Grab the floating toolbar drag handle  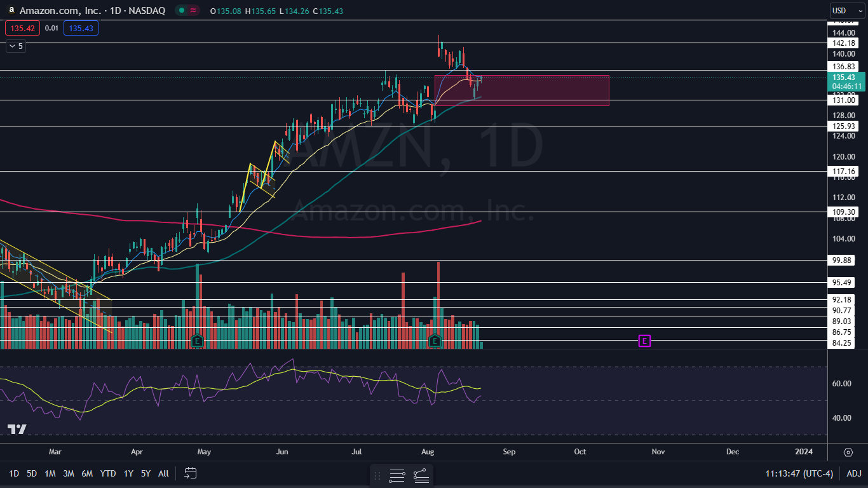point(377,475)
